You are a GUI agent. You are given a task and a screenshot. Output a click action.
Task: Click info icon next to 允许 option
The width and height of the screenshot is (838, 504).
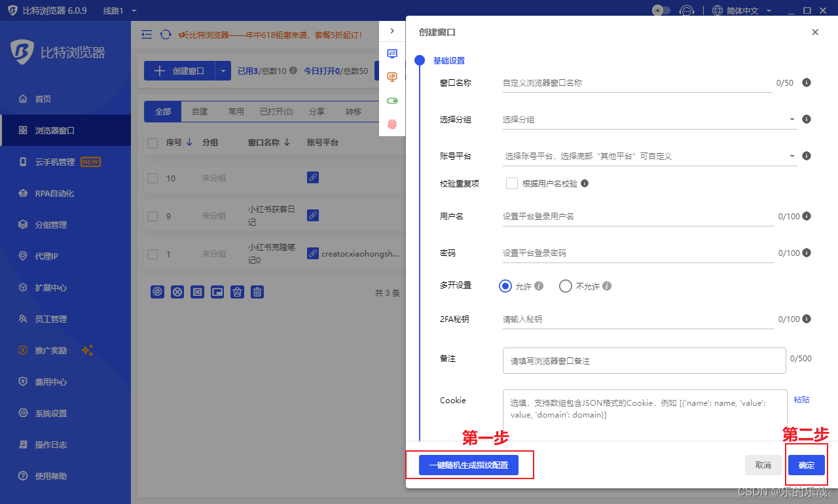pyautogui.click(x=539, y=286)
